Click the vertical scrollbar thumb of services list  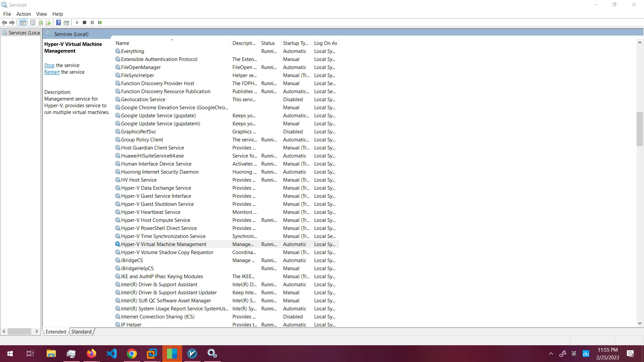640,129
